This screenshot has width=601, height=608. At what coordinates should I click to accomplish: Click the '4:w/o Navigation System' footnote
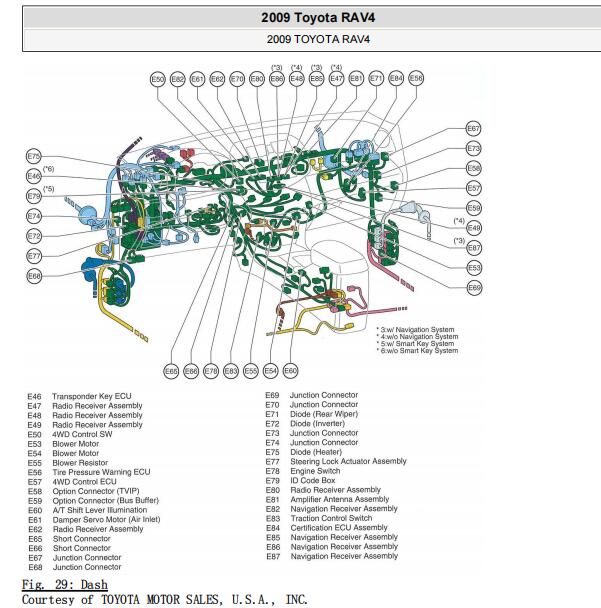click(x=417, y=337)
